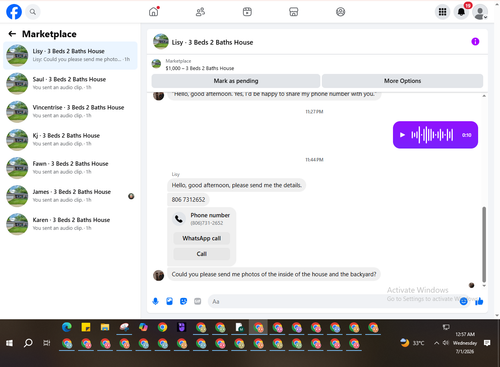Launch Microsoft Edge from taskbar
The image size is (500, 367).
click(x=67, y=327)
